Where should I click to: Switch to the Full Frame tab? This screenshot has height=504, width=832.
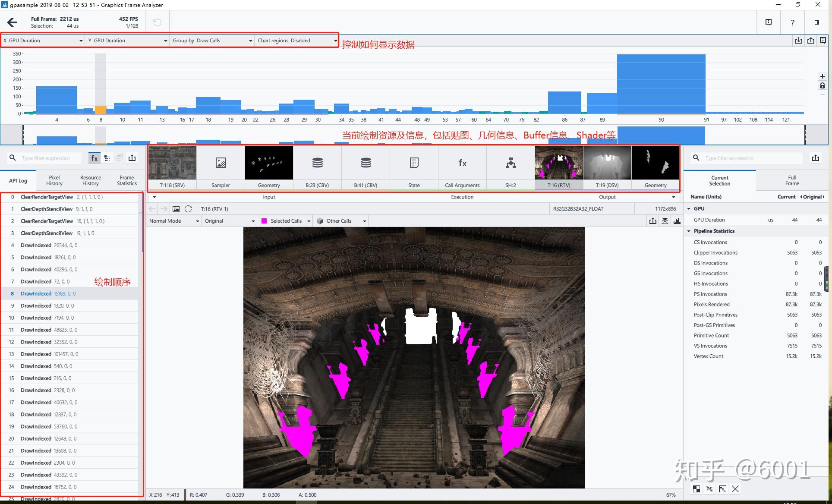(792, 180)
